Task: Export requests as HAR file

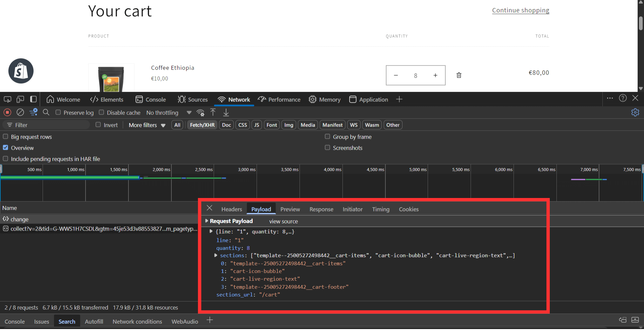Action: click(226, 113)
